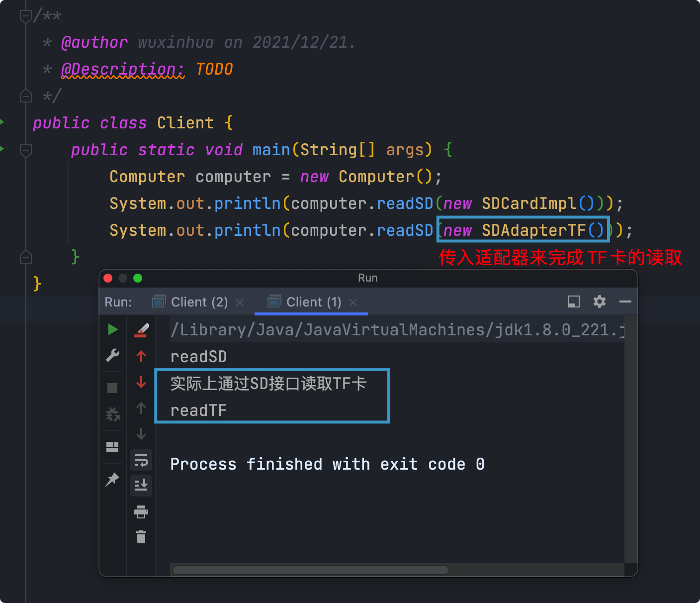Close the Client (2) tab

click(x=240, y=302)
